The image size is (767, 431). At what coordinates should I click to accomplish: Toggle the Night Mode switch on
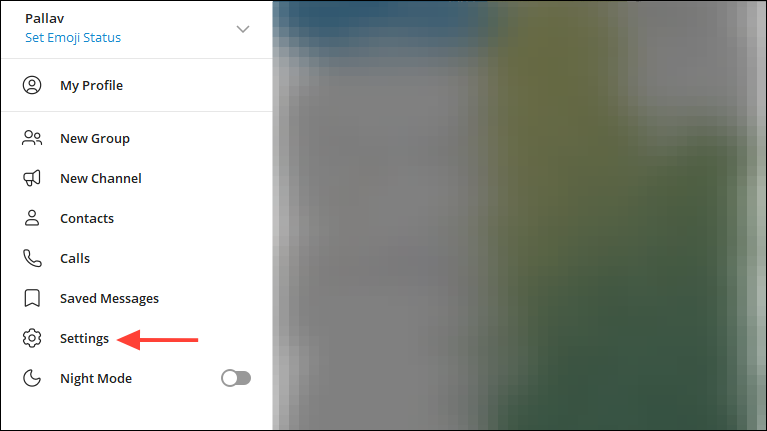pos(236,378)
